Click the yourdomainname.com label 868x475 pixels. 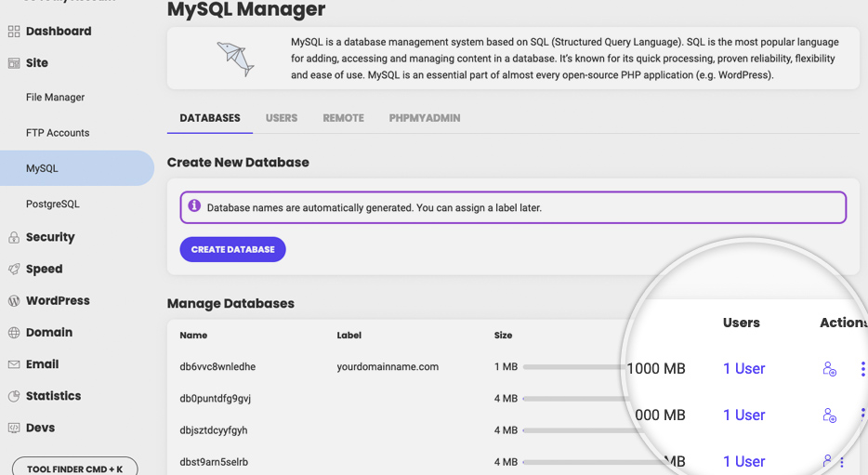pos(388,367)
